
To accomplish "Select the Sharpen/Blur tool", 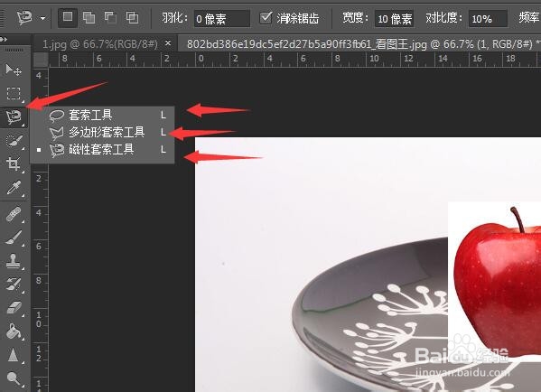I will tap(14, 355).
